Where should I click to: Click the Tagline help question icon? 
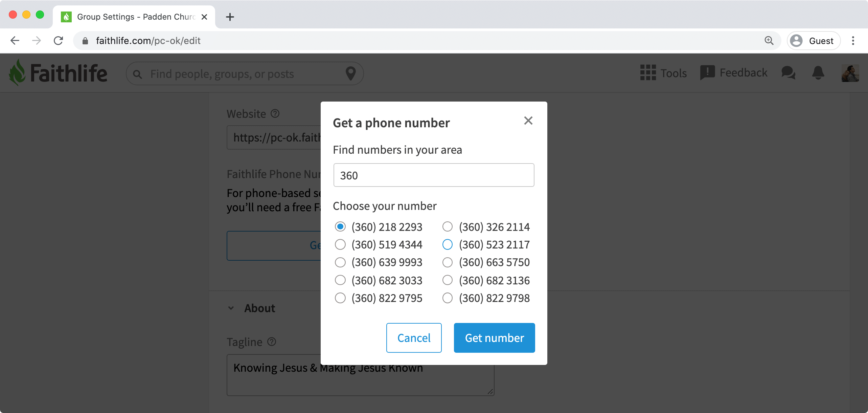(x=272, y=342)
